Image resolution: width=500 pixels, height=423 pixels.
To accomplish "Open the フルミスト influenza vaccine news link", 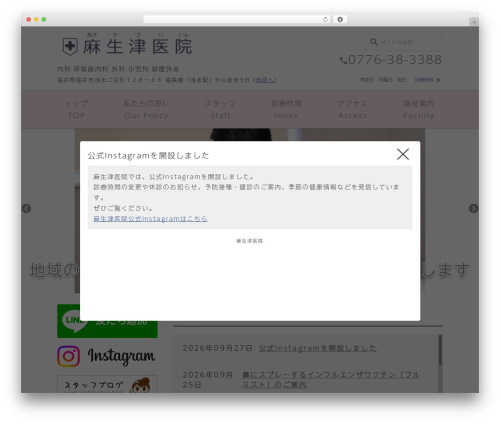I will coord(331,380).
